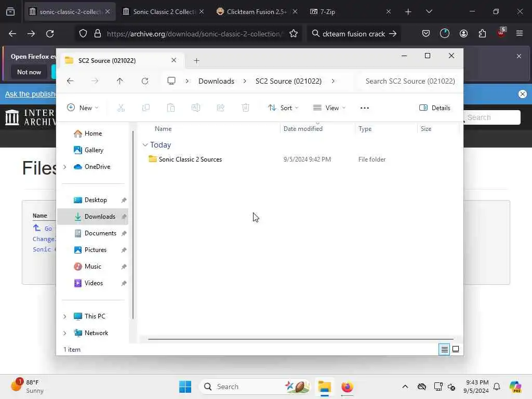The height and width of the screenshot is (399, 532).
Task: Click Firefox icon in taskbar
Action: point(347,387)
